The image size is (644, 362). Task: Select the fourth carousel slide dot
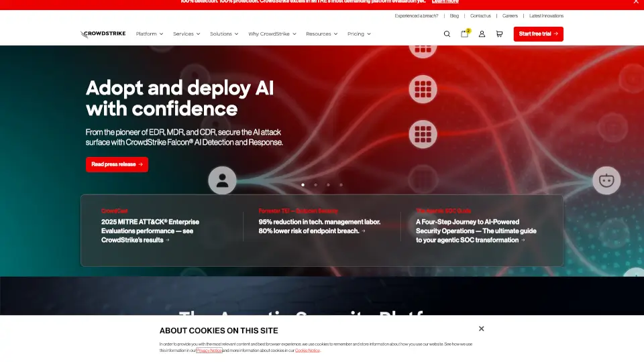click(x=341, y=185)
